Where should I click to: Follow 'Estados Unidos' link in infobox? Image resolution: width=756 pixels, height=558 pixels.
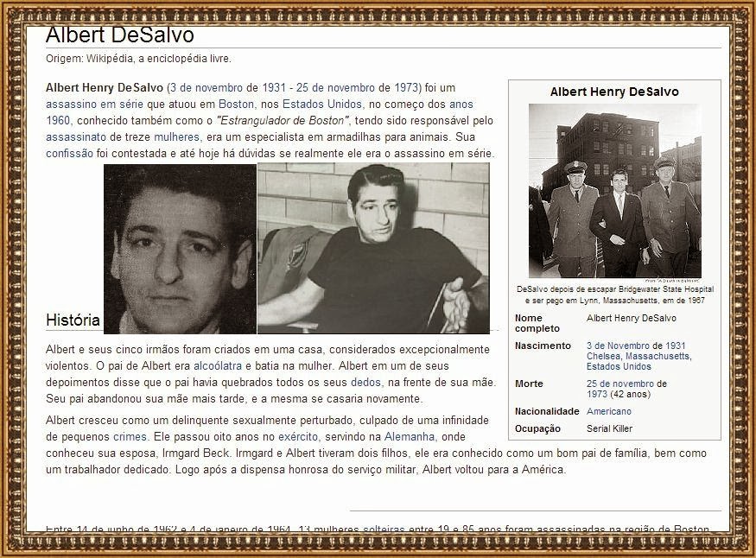[x=619, y=366]
